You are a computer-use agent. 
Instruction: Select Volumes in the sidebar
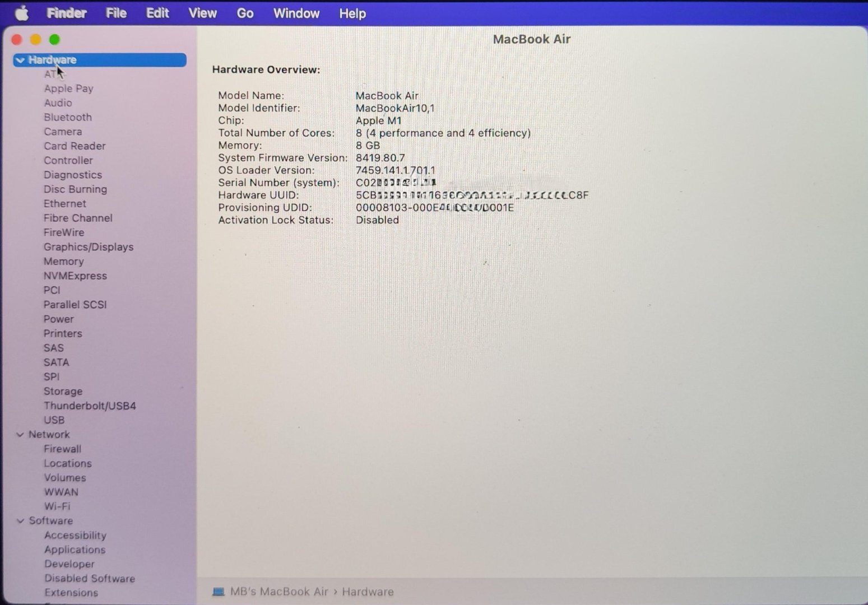[65, 478]
